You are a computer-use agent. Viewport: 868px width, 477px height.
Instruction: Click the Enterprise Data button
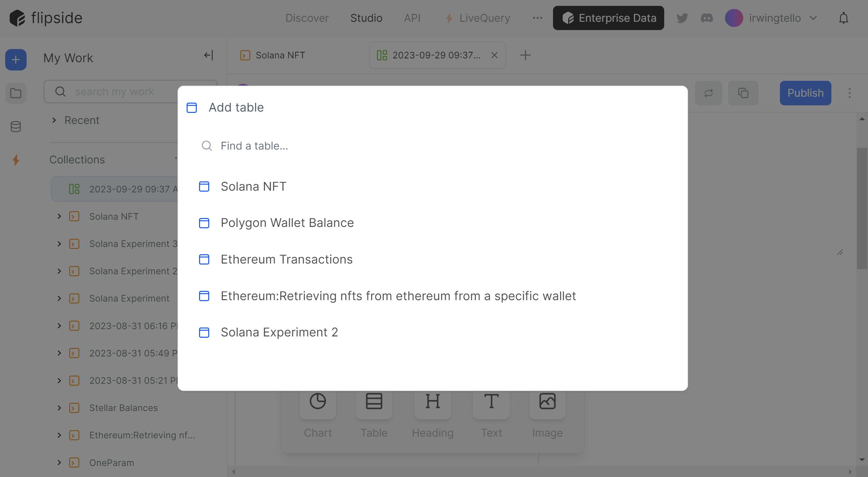click(608, 18)
